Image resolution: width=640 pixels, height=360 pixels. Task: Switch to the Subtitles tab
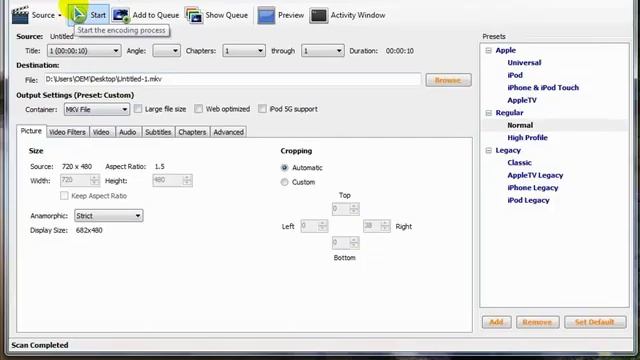click(158, 132)
